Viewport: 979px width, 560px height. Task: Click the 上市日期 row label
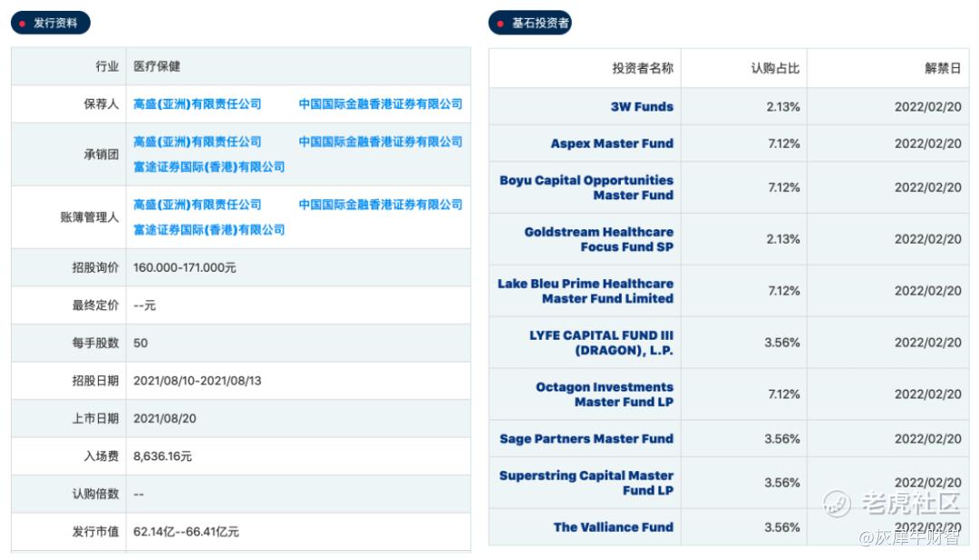[95, 419]
